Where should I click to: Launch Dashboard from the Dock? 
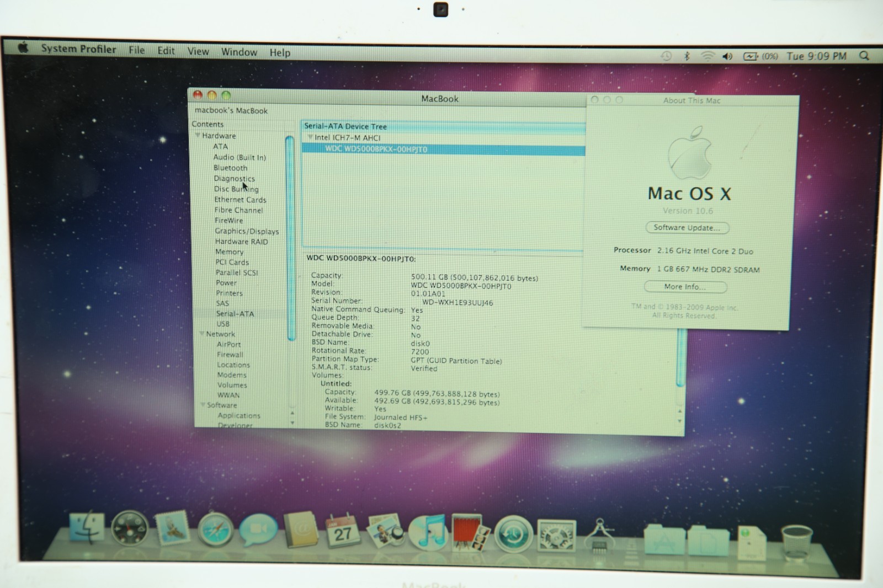point(130,528)
